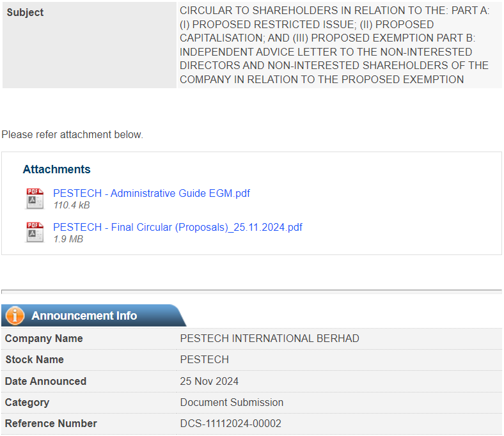The height and width of the screenshot is (436, 504).
Task: Click the Reference Number label
Action: point(51,423)
